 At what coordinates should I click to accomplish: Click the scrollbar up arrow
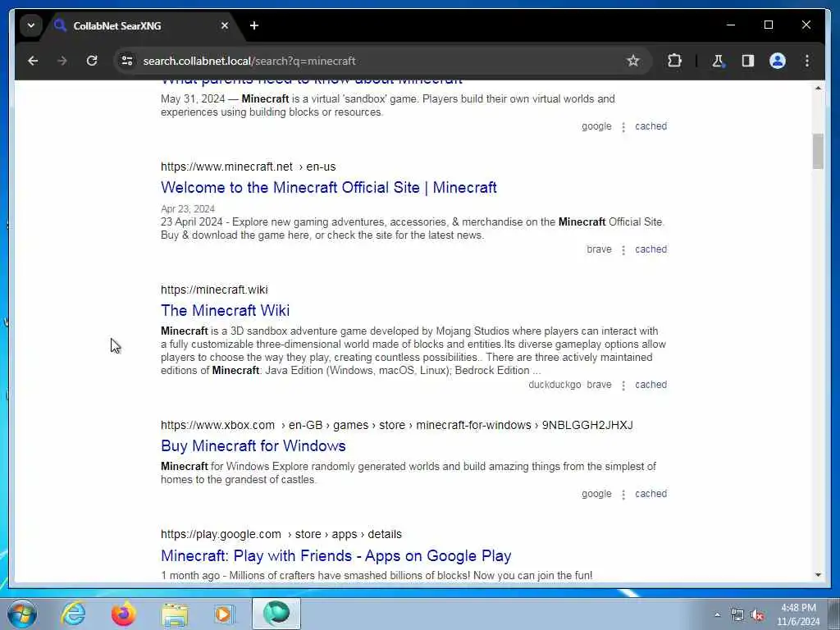(818, 88)
